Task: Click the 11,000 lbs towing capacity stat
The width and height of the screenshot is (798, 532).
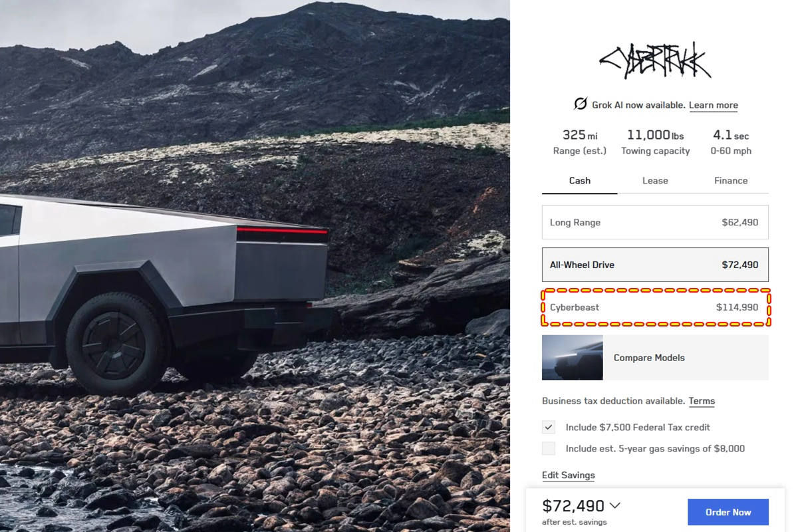Action: point(655,142)
